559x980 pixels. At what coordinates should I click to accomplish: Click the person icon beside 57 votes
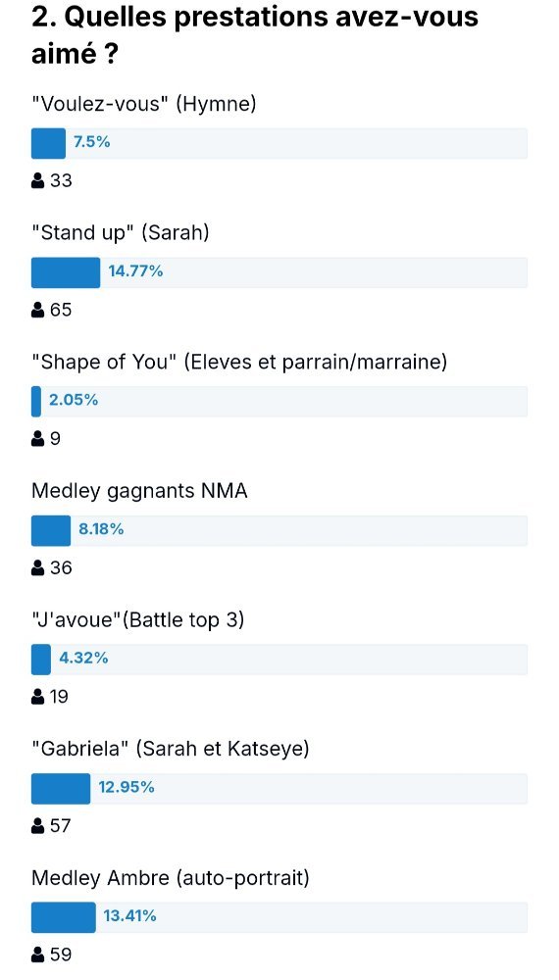pyautogui.click(x=37, y=826)
